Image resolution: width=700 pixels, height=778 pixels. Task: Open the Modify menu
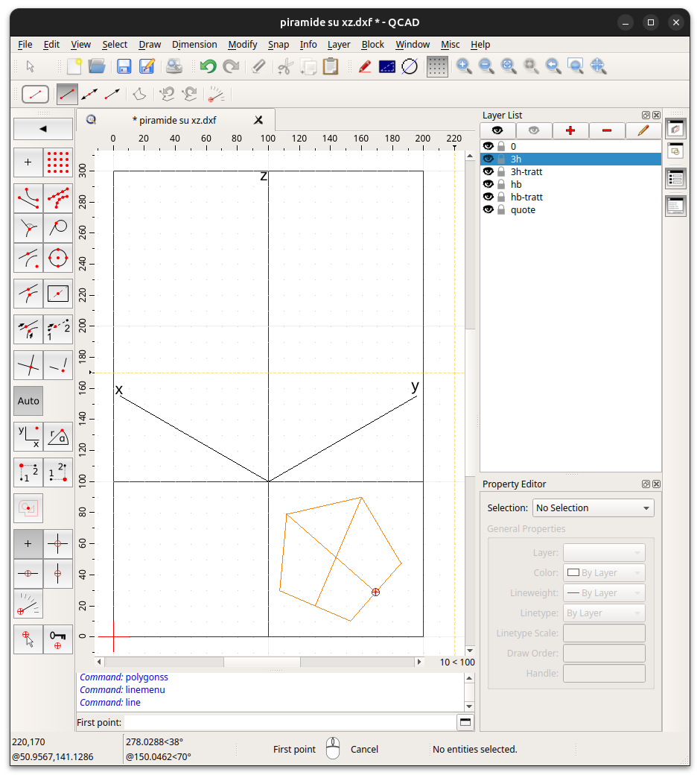tap(243, 45)
